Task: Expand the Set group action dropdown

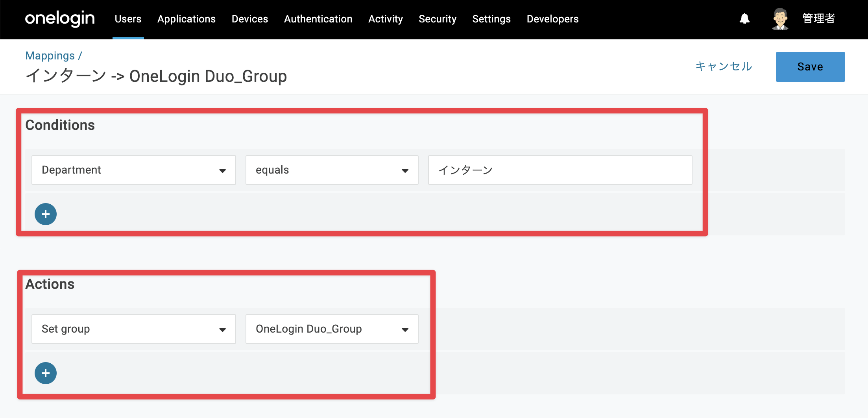Action: point(134,329)
